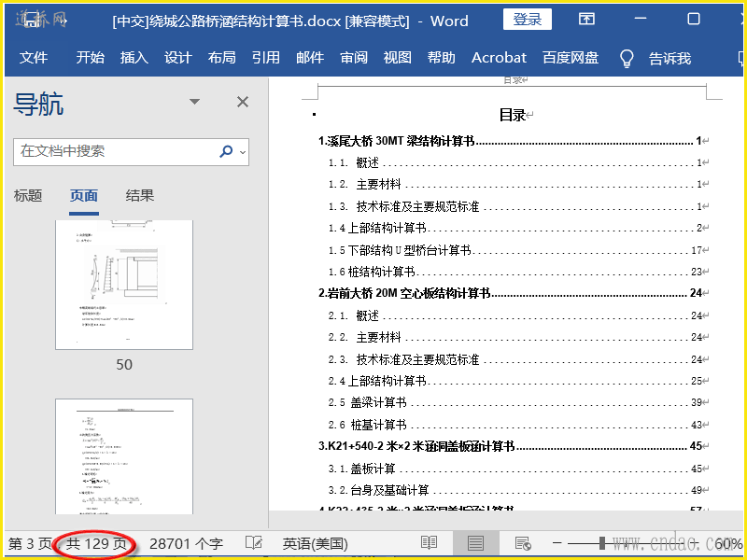Viewport: 747px width, 560px height.
Task: Select the 设计 ribbon tab
Action: [177, 58]
